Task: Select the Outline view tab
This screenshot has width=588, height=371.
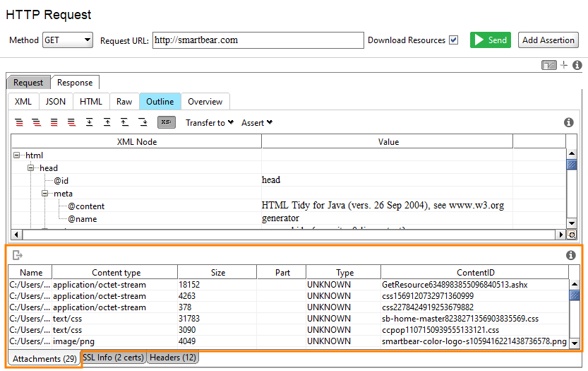Action: (160, 102)
